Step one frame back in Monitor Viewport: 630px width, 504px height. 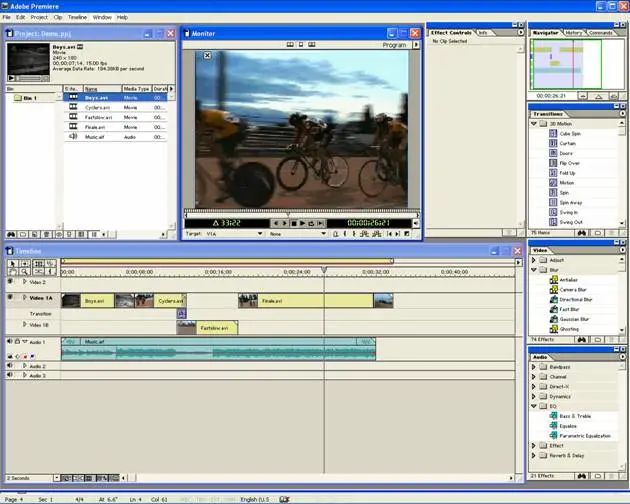point(276,223)
